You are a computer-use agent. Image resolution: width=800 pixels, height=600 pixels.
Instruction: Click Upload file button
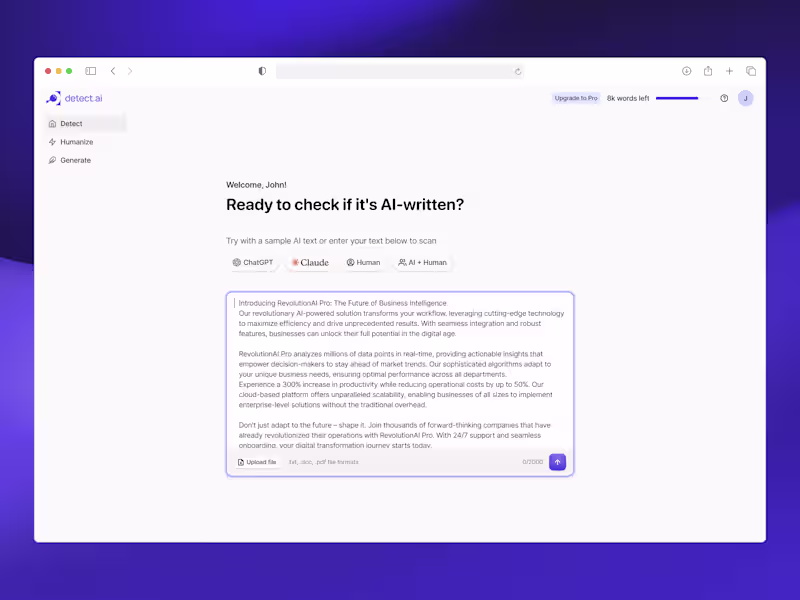pyautogui.click(x=257, y=462)
